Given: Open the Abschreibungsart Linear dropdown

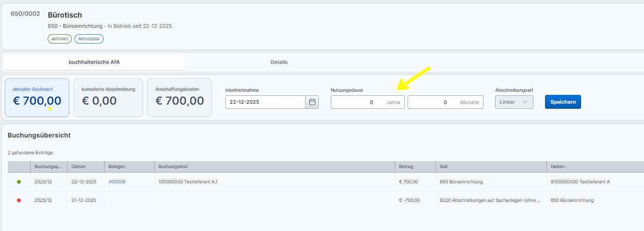Looking at the screenshot, I should (x=514, y=102).
